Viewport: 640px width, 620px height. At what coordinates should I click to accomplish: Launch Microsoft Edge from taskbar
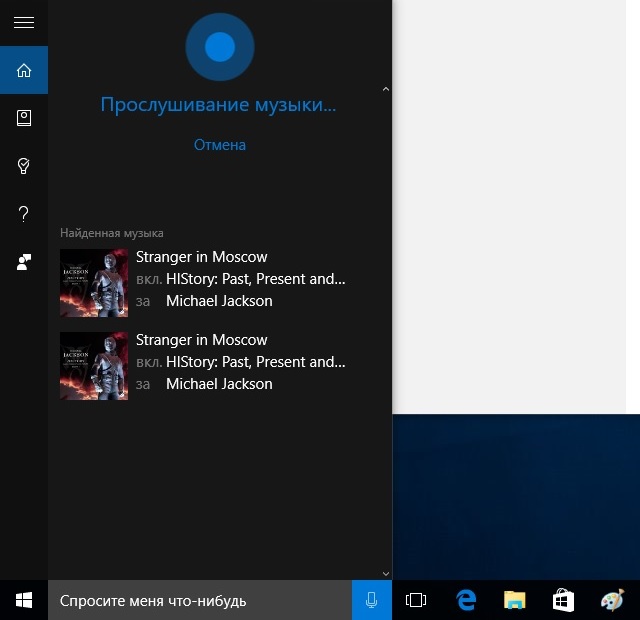coord(466,600)
